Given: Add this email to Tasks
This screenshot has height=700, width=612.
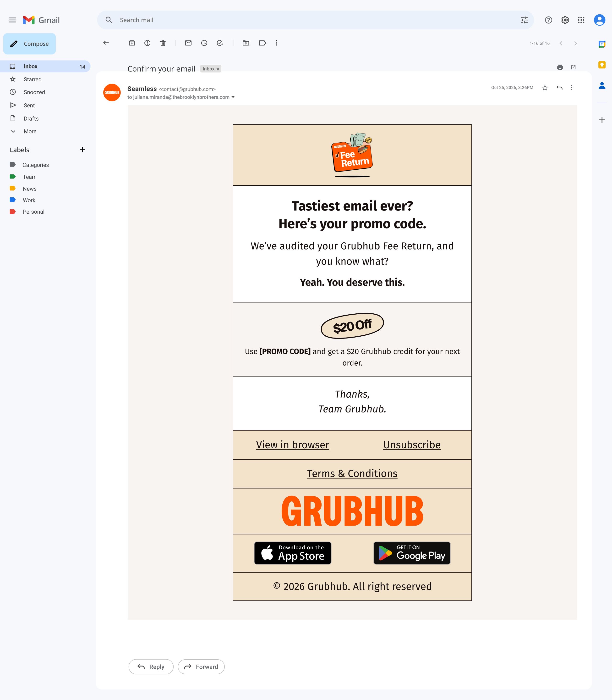Looking at the screenshot, I should coord(220,43).
